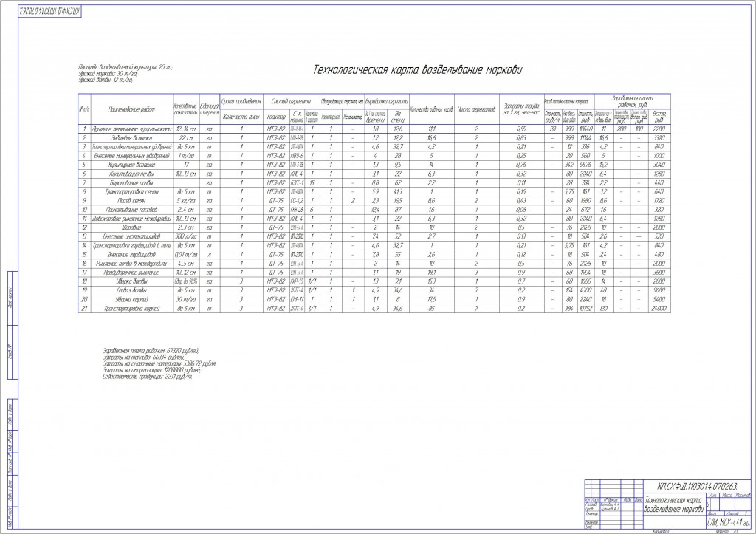Click the 'Сроки проведения' header cell
This screenshot has width=756, height=534.
(x=241, y=101)
